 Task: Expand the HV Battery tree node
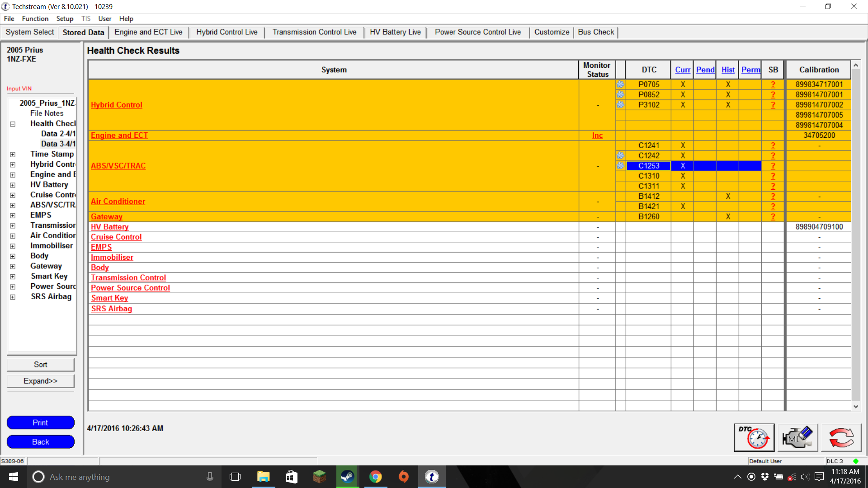[x=13, y=185]
